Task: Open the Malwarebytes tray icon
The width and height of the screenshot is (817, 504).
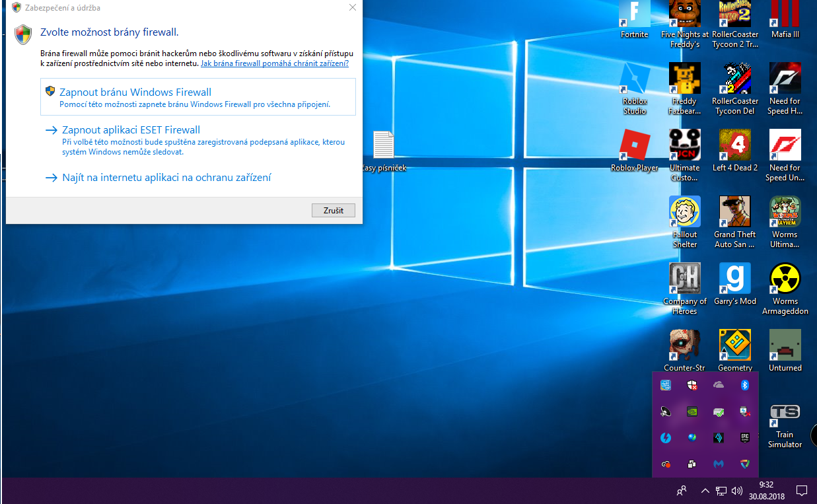Action: coord(719,464)
